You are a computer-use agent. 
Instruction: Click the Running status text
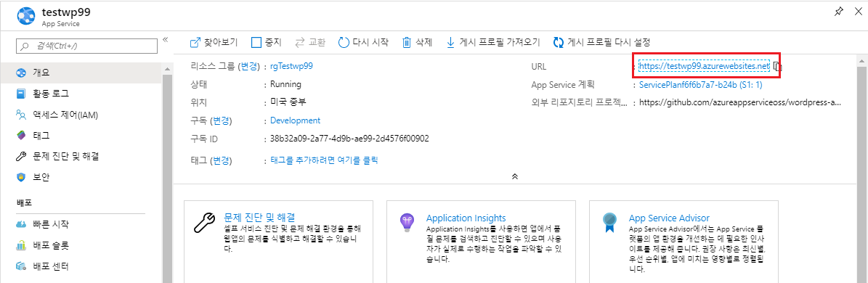pos(285,85)
